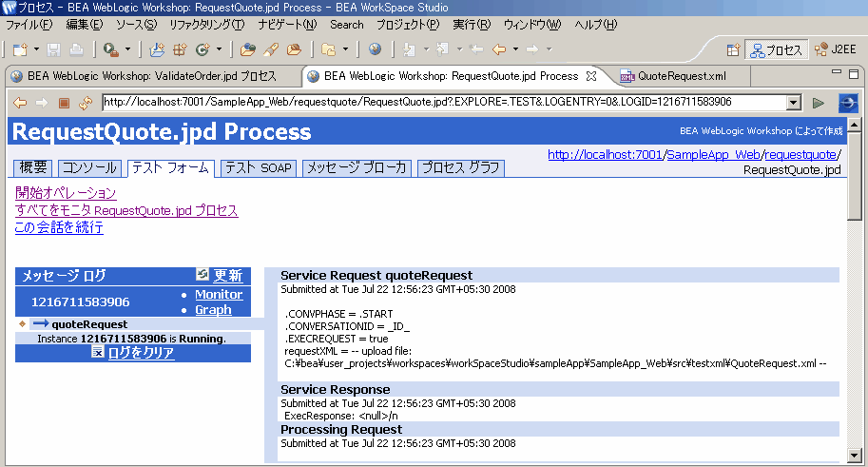Click the 更新 refresh link in message log
The height and width of the screenshot is (467, 868).
point(228,275)
